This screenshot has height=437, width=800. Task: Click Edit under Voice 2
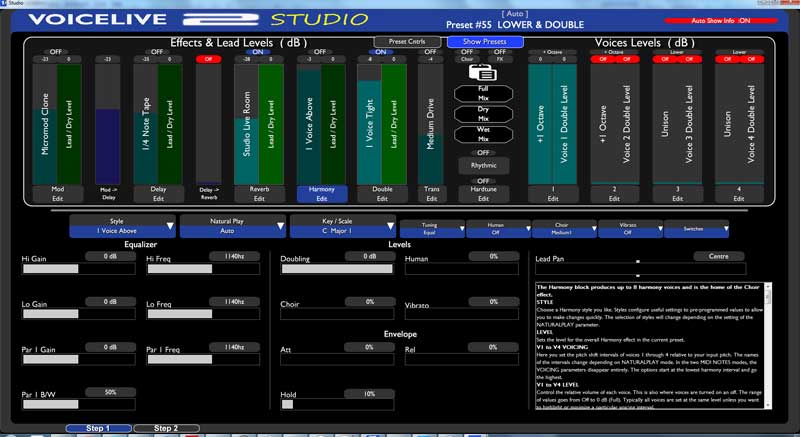[615, 194]
